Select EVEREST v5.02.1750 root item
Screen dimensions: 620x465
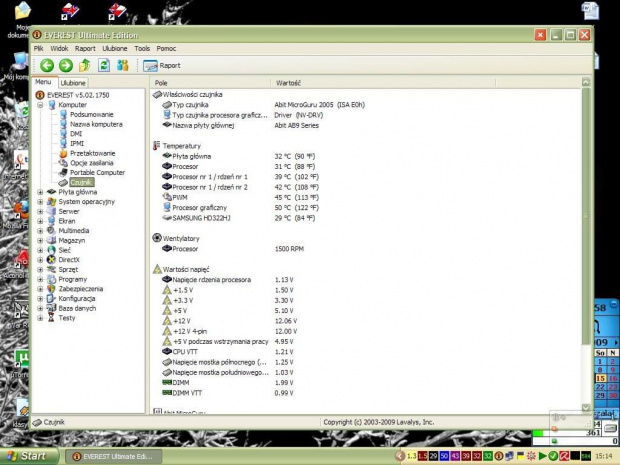[x=78, y=95]
